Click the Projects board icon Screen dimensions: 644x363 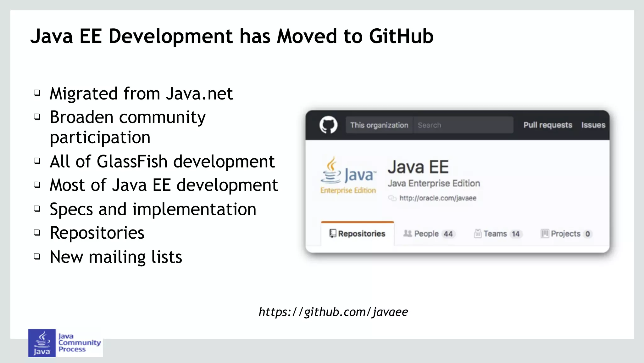click(x=545, y=233)
